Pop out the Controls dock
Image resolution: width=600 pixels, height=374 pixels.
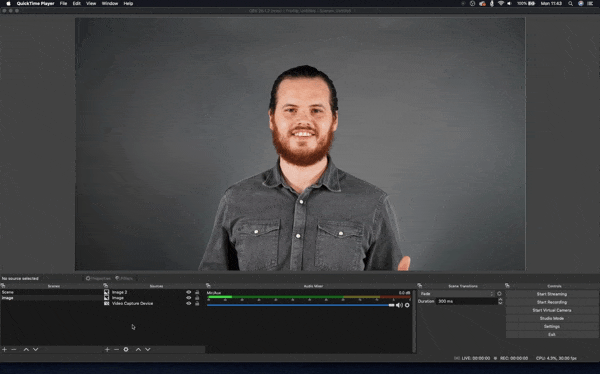click(x=507, y=286)
